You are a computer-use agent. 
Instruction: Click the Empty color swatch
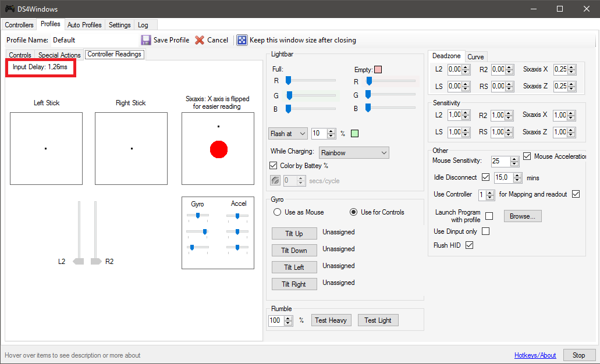click(378, 70)
